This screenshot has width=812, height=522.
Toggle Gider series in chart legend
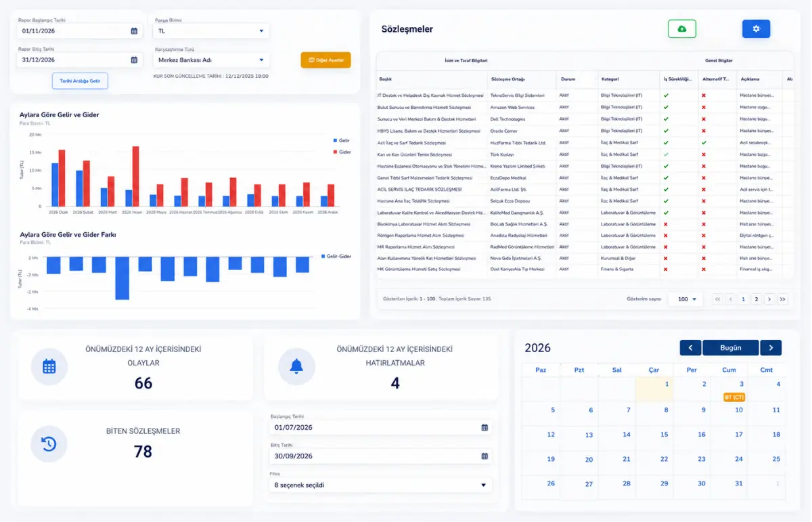tap(342, 152)
